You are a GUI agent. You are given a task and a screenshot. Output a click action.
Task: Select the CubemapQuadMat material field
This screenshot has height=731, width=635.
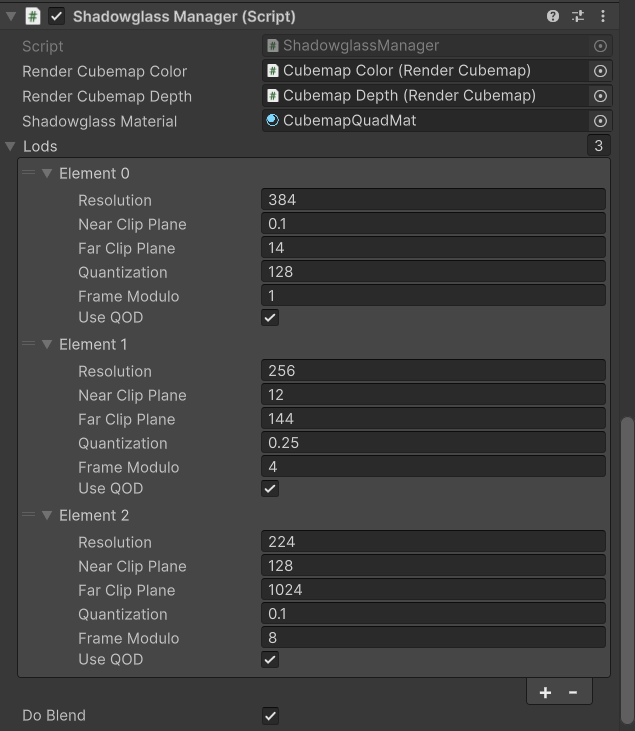click(425, 121)
